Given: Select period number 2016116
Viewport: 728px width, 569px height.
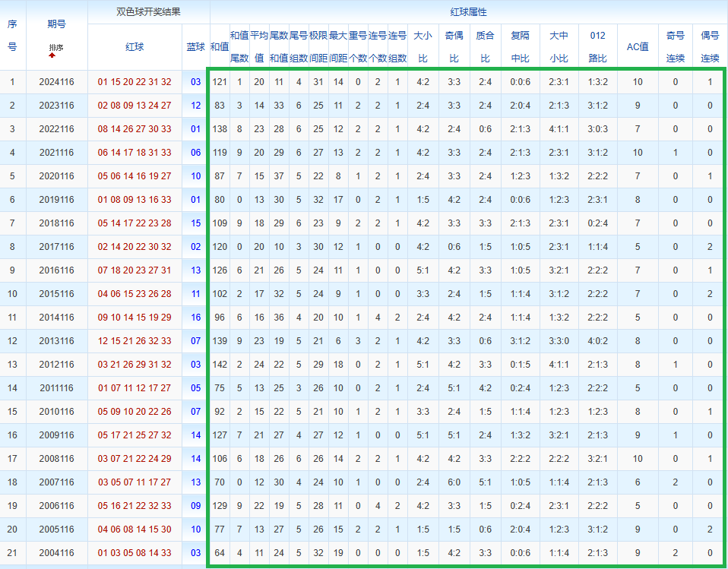Looking at the screenshot, I should pyautogui.click(x=57, y=270).
